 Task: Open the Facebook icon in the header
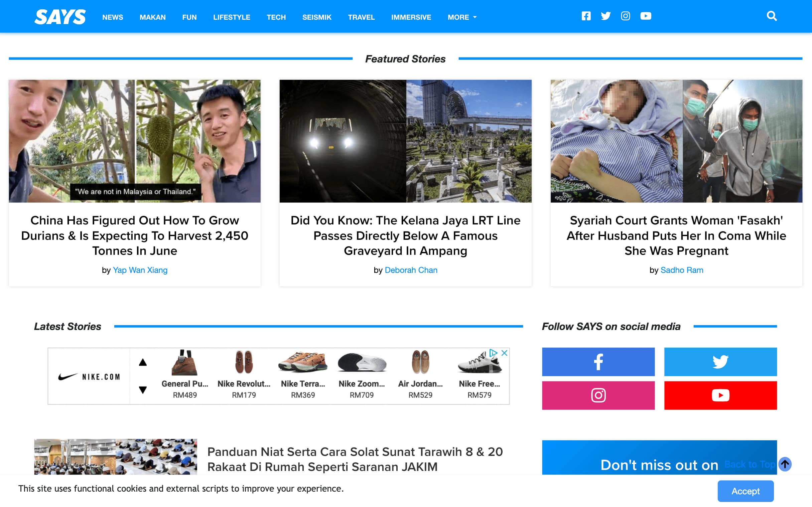click(x=586, y=16)
